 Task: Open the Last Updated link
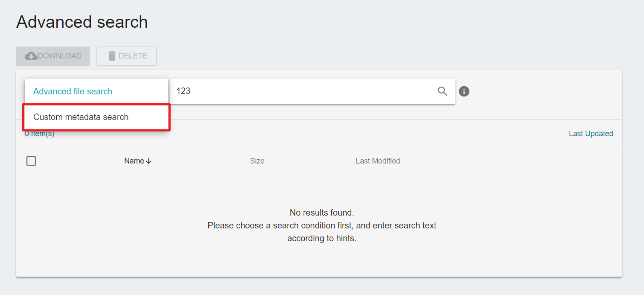pyautogui.click(x=591, y=134)
